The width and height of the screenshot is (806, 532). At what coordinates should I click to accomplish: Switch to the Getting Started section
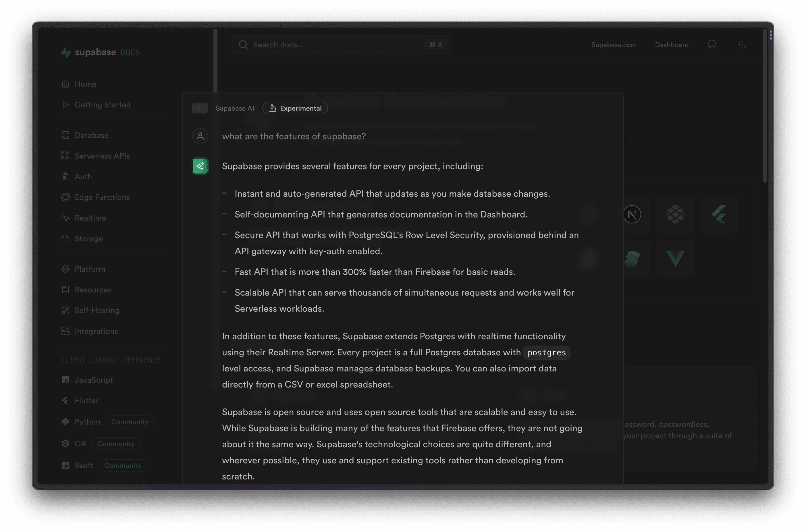coord(103,105)
